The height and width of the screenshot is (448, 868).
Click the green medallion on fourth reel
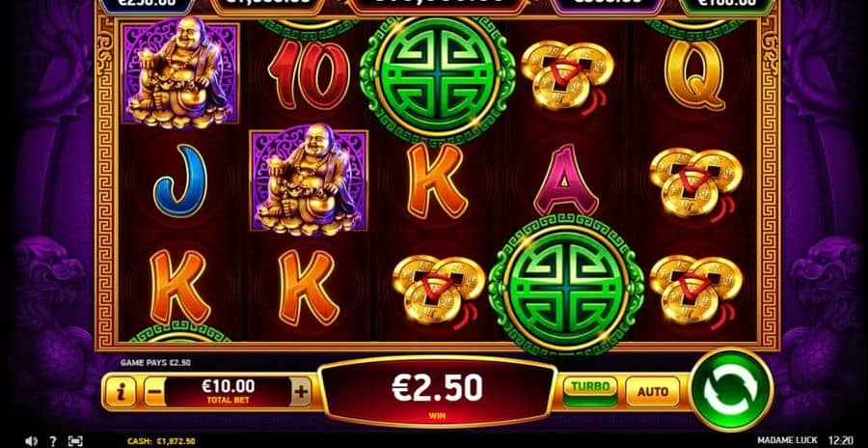(x=566, y=284)
